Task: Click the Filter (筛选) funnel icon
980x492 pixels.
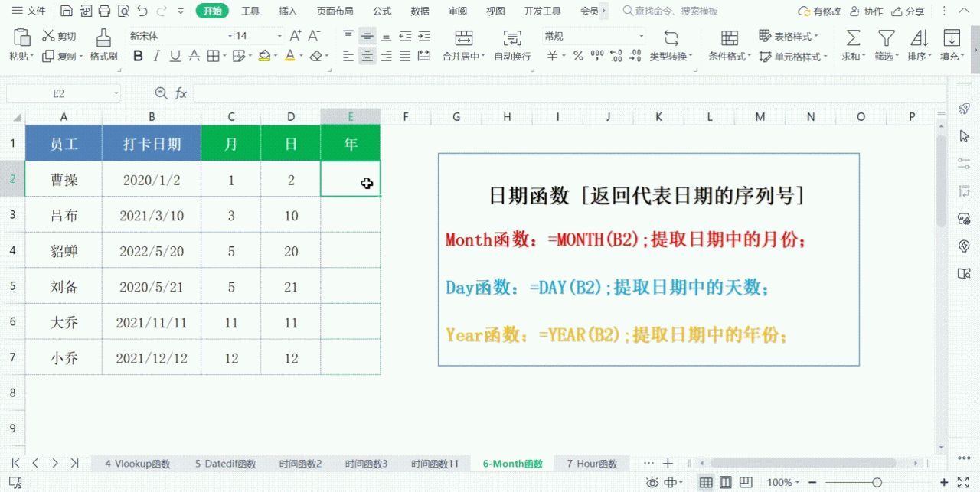Action: tap(886, 37)
